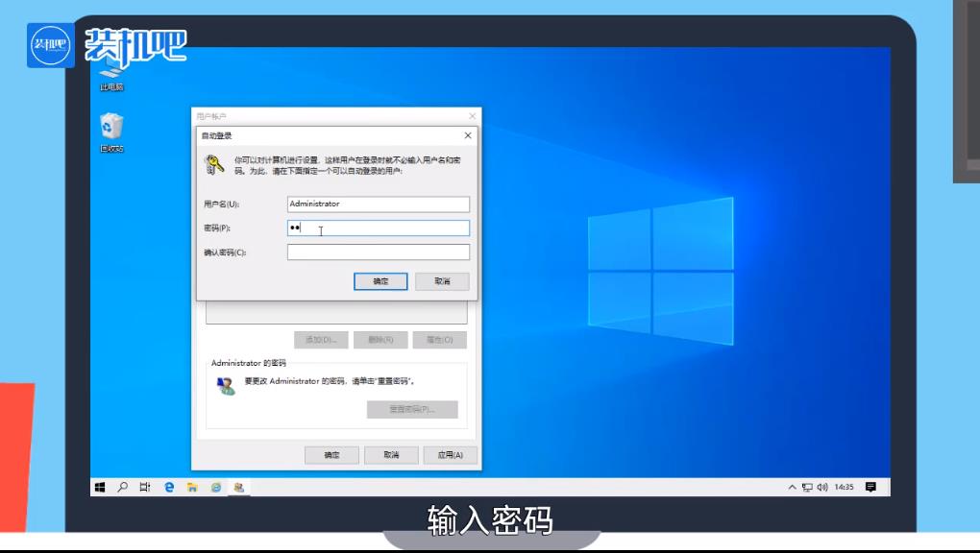The image size is (980, 553).
Task: Click 删除(R) button in User Accounts window
Action: click(x=380, y=340)
